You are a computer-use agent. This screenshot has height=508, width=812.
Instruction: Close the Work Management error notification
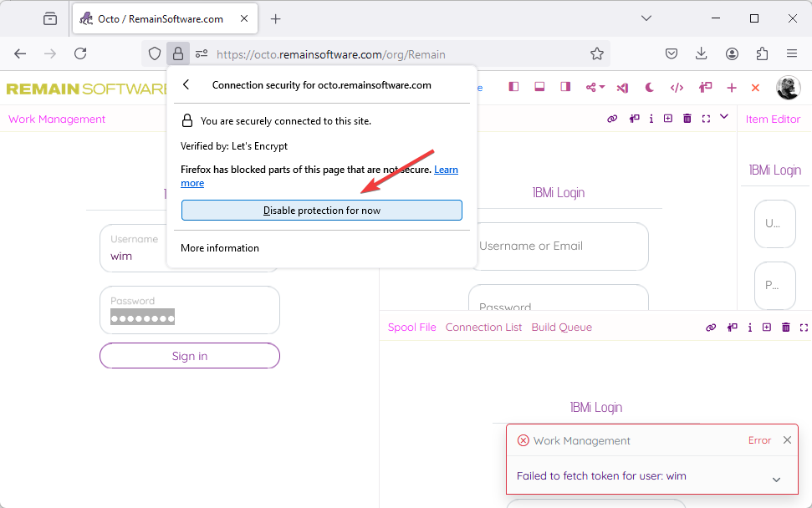[x=787, y=439]
